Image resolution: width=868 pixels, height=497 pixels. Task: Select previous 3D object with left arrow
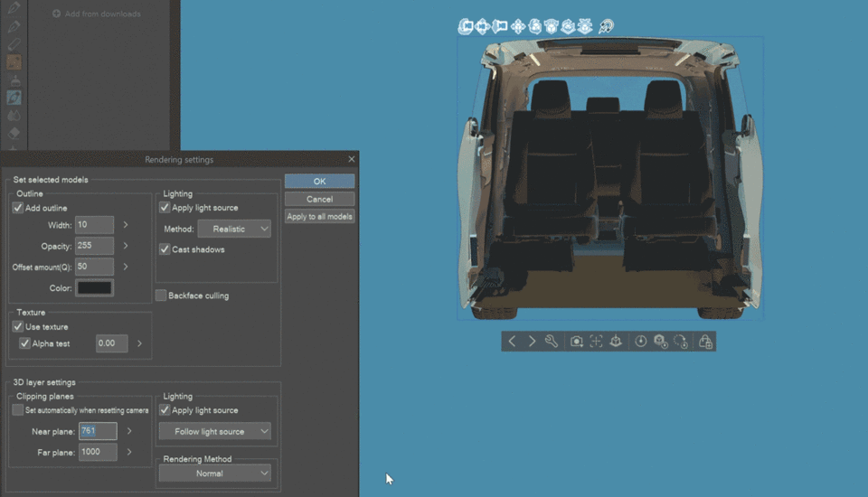tap(512, 342)
